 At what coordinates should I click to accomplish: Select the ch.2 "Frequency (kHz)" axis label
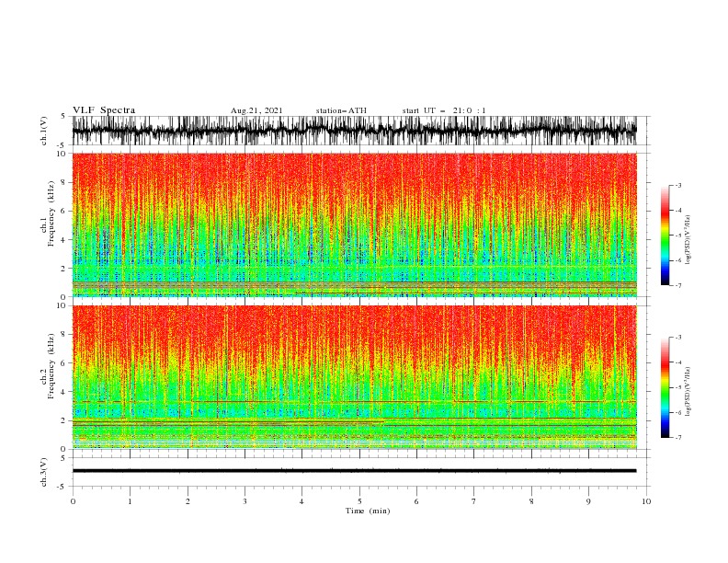(x=51, y=366)
